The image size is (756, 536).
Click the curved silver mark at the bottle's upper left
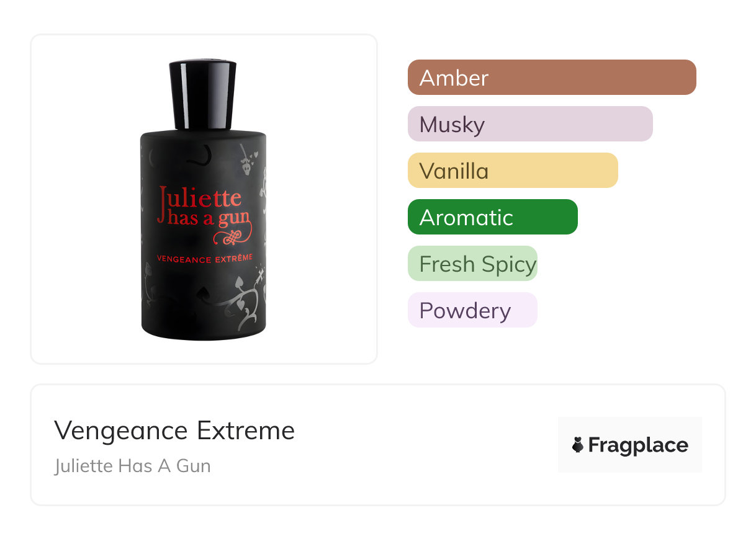(x=198, y=156)
